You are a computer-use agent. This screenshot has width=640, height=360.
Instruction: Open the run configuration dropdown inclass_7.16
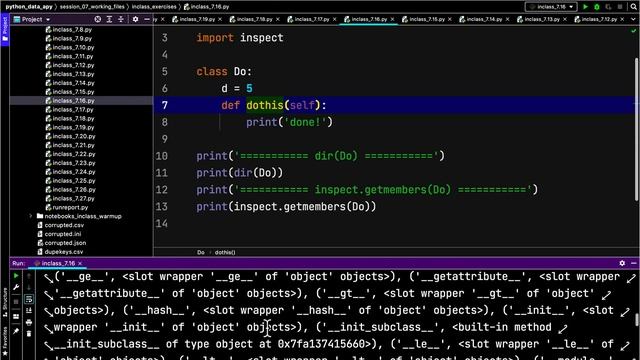coord(551,7)
